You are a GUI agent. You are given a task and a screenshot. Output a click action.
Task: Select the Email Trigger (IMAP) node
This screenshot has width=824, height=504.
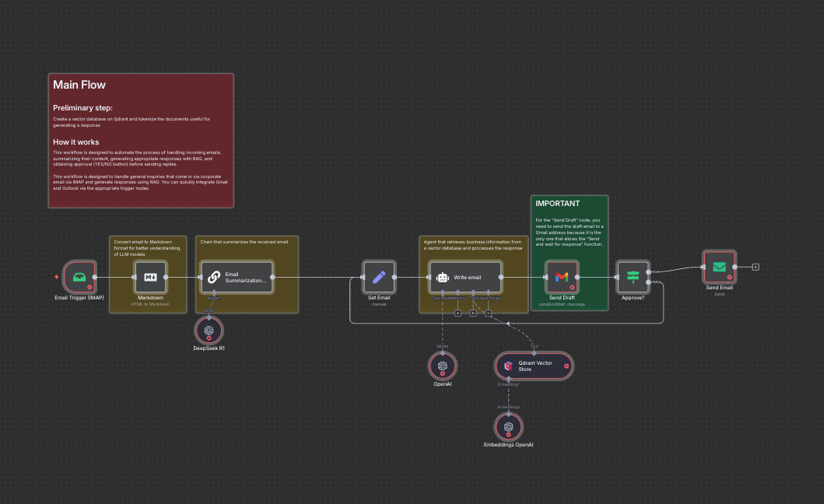[x=79, y=277]
